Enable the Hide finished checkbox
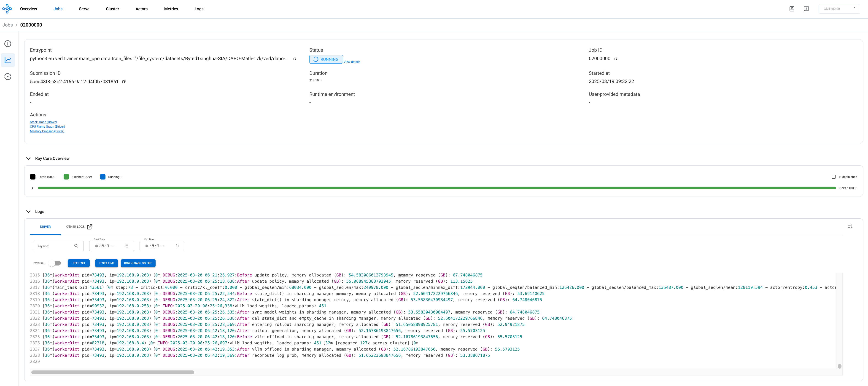The width and height of the screenshot is (868, 386). pyautogui.click(x=834, y=177)
